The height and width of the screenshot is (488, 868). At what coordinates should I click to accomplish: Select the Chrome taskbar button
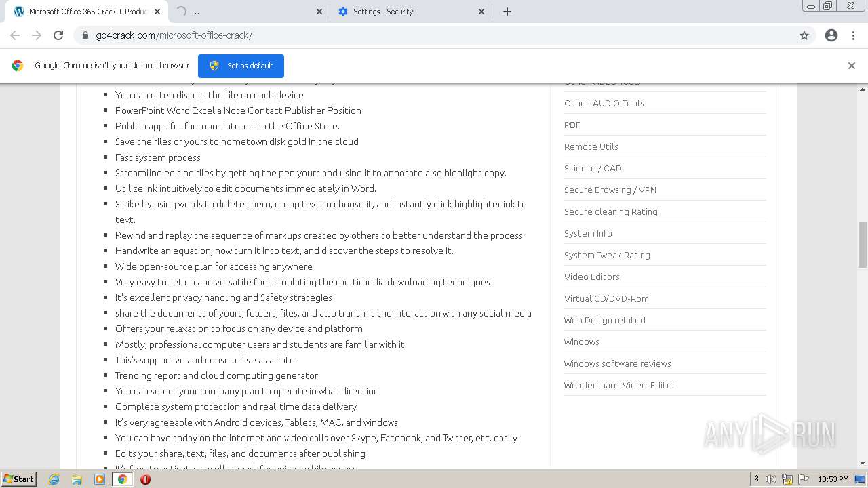(x=123, y=479)
